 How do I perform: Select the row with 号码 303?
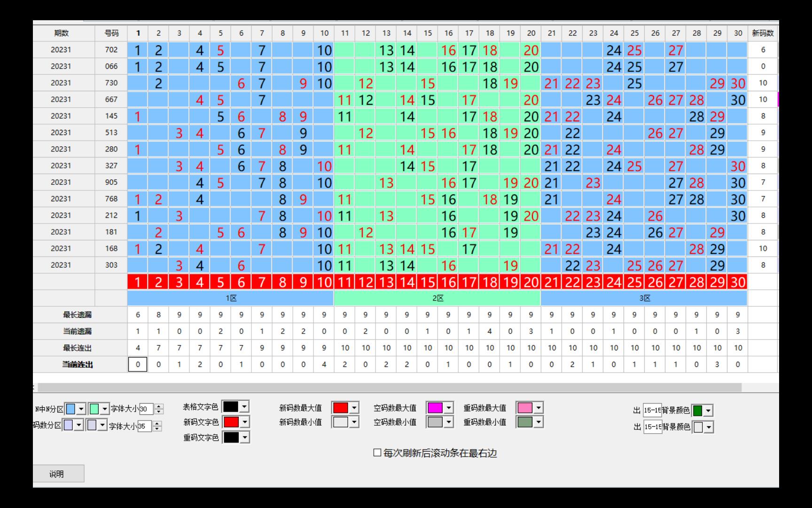point(406,265)
